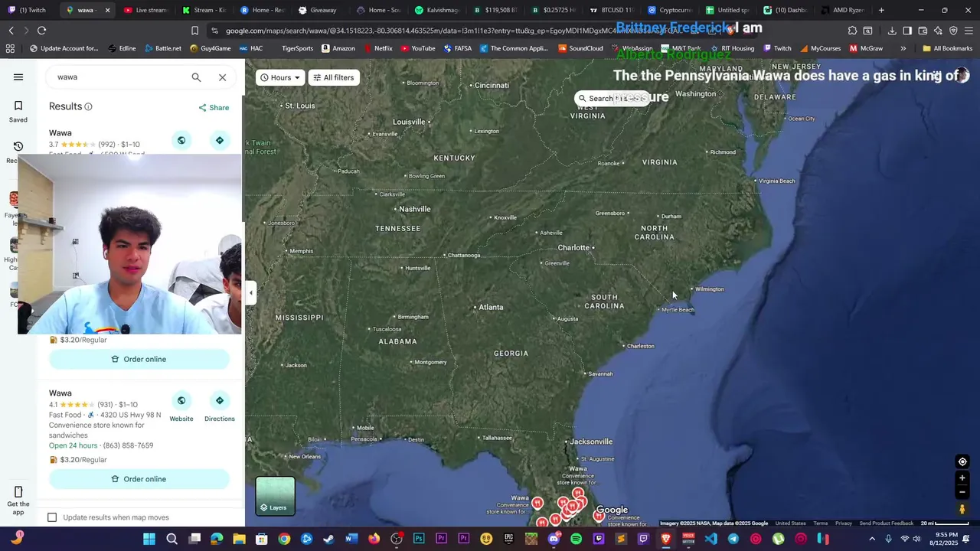Click Order online under 4320 US Hwy 98 N
The image size is (980, 551).
pyautogui.click(x=139, y=479)
